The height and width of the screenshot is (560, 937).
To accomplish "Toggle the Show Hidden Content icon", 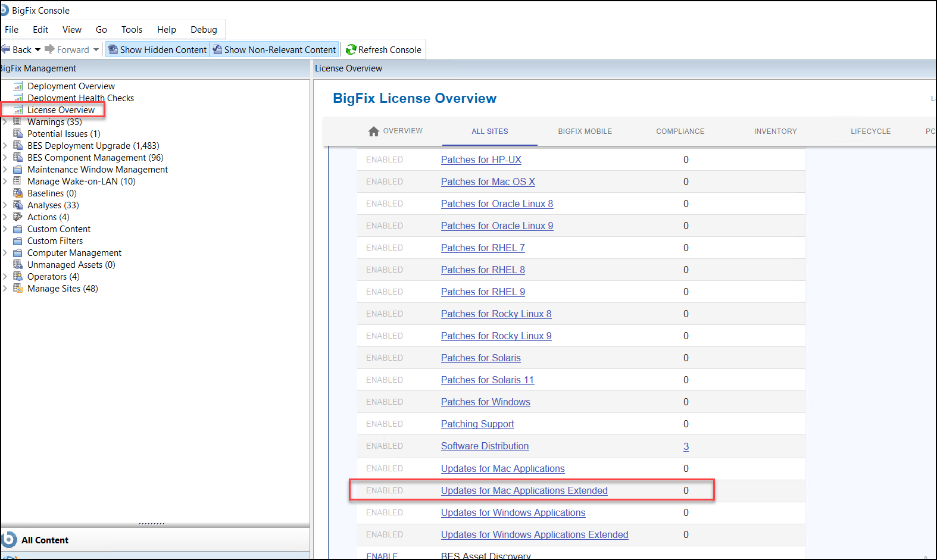I will pos(113,49).
